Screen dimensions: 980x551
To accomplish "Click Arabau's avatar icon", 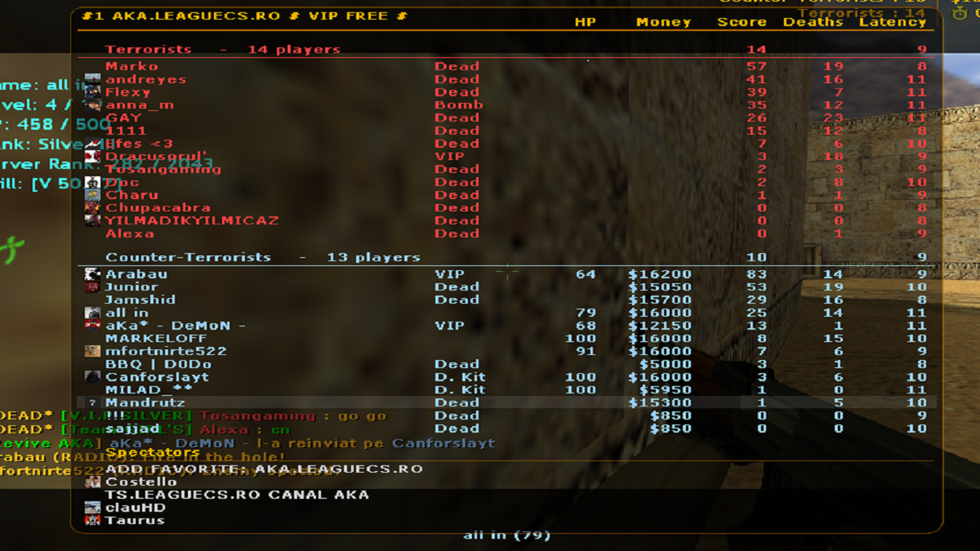I will [92, 274].
